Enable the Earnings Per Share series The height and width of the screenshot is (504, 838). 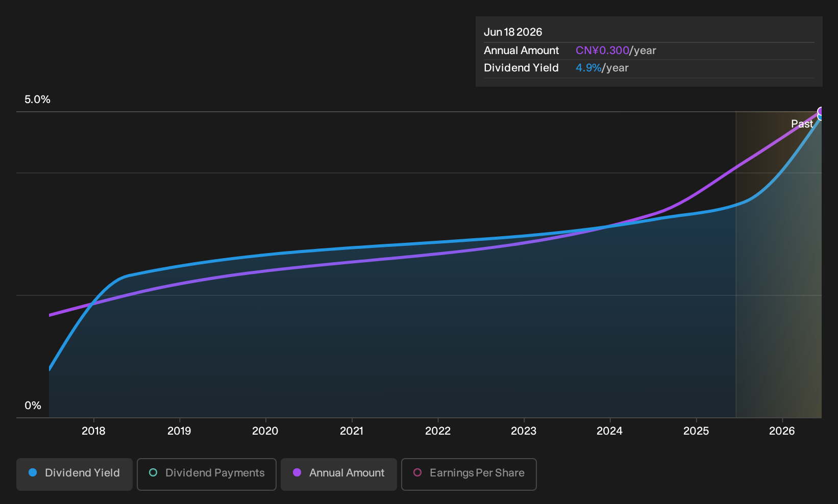pyautogui.click(x=469, y=474)
